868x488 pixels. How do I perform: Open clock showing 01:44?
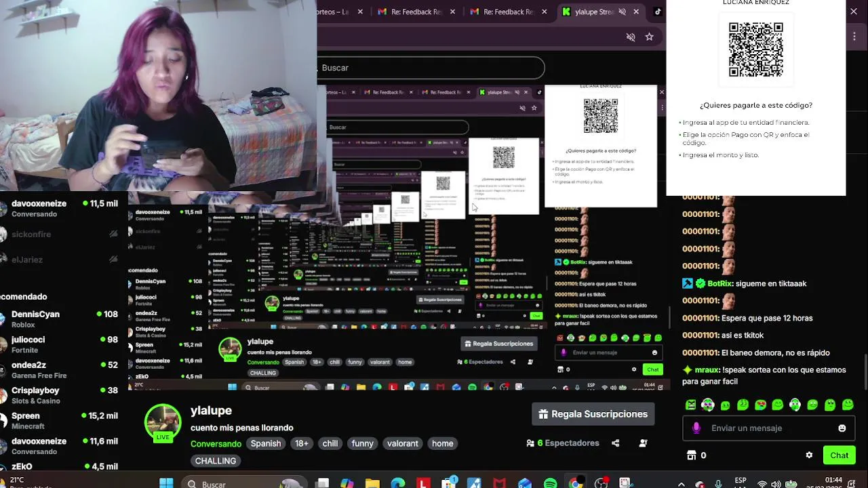[834, 481]
